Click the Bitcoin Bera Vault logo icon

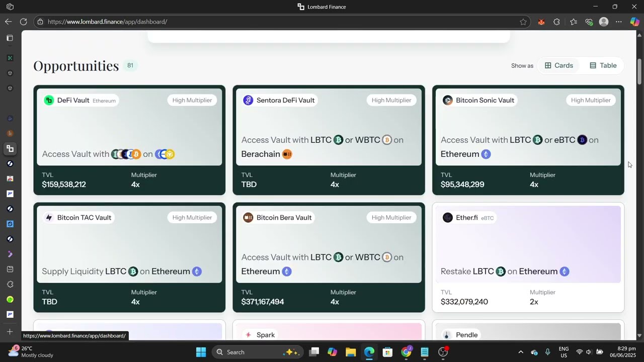pos(248,217)
